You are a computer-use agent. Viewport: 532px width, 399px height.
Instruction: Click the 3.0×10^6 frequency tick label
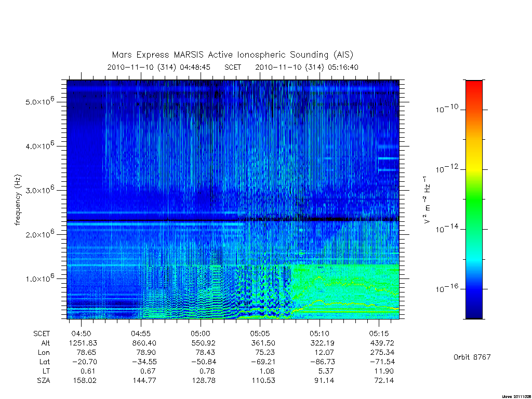pyautogui.click(x=39, y=190)
